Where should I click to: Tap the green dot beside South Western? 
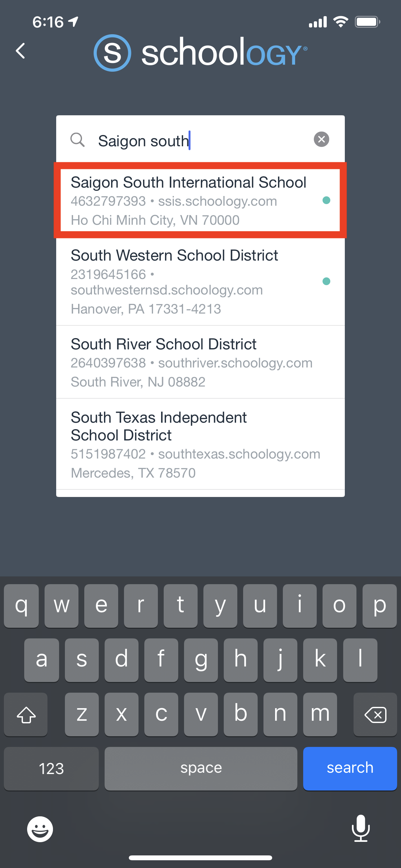tap(326, 281)
